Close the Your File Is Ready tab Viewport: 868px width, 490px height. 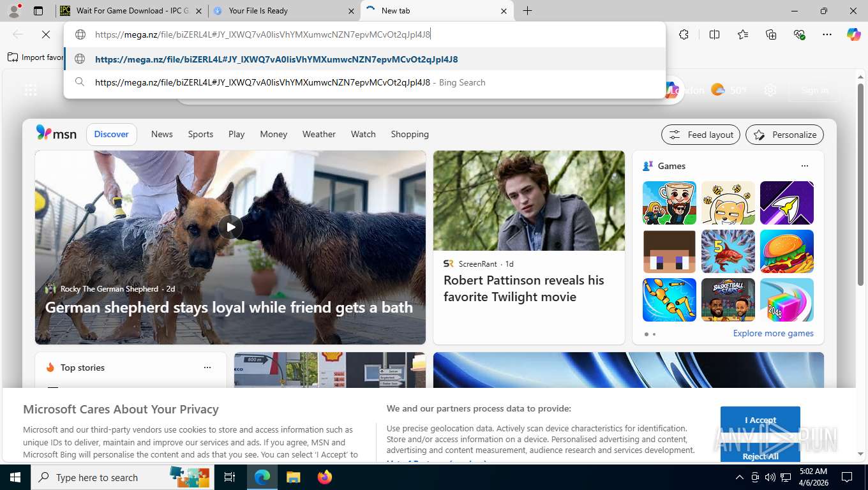(351, 11)
